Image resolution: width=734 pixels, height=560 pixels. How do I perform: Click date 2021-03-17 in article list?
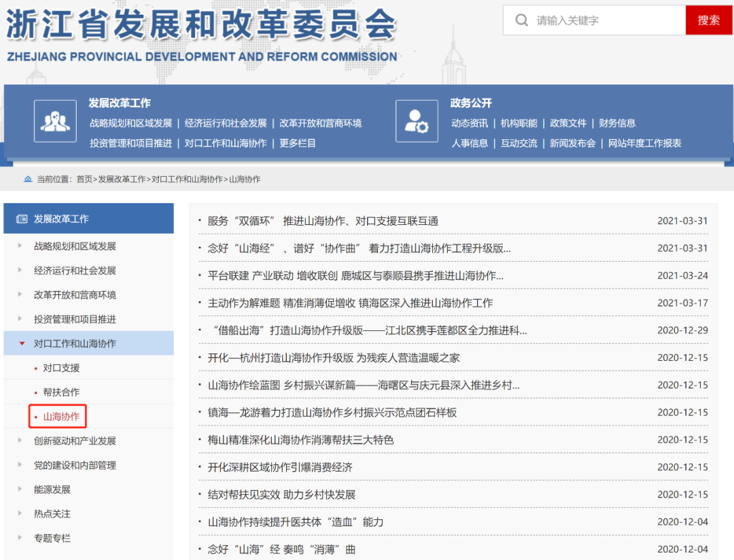pos(682,303)
